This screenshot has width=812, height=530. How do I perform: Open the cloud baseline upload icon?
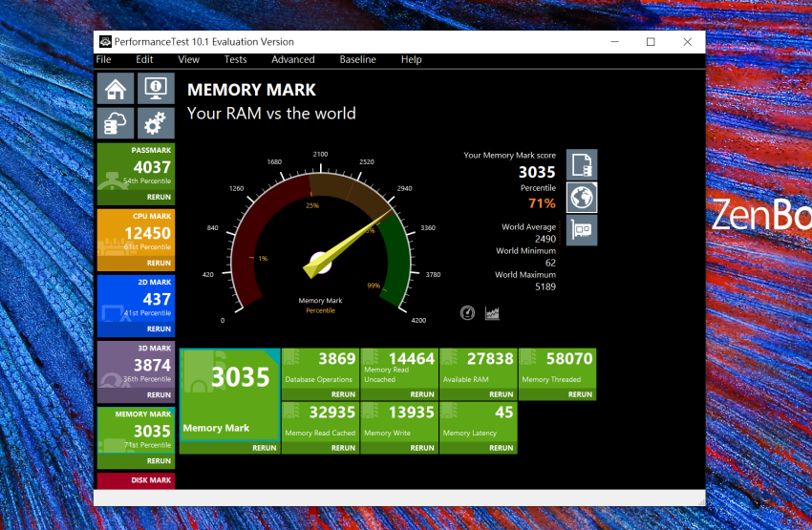tap(116, 123)
